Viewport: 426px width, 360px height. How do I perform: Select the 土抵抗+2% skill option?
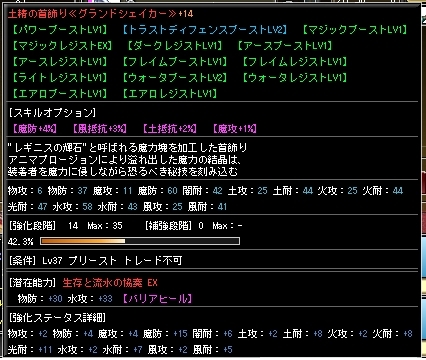tap(170, 129)
